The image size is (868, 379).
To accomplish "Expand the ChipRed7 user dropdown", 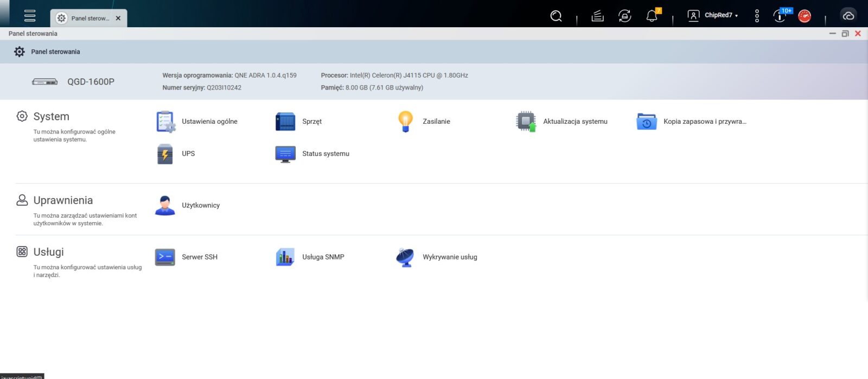I will (713, 16).
